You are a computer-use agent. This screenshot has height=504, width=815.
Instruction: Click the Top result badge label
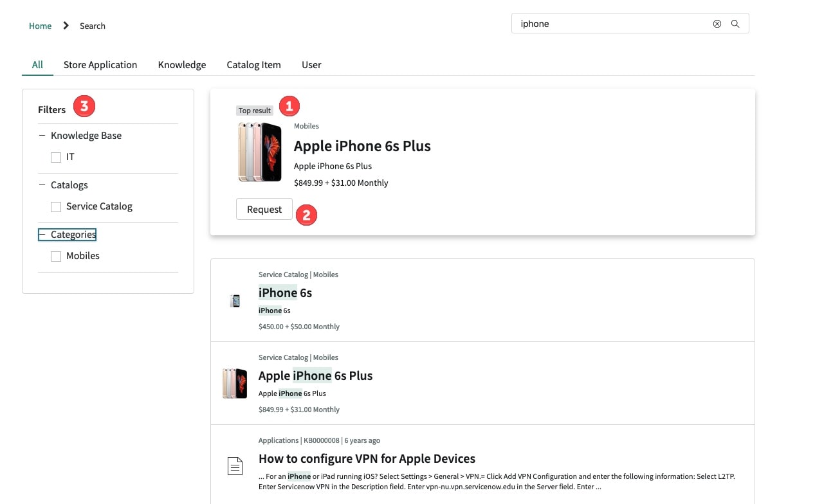click(x=254, y=110)
